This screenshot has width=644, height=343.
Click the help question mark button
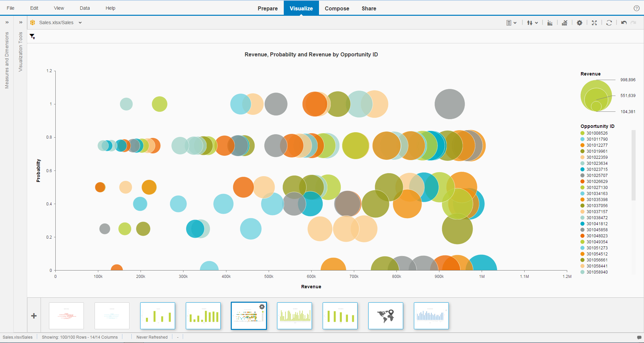637,8
